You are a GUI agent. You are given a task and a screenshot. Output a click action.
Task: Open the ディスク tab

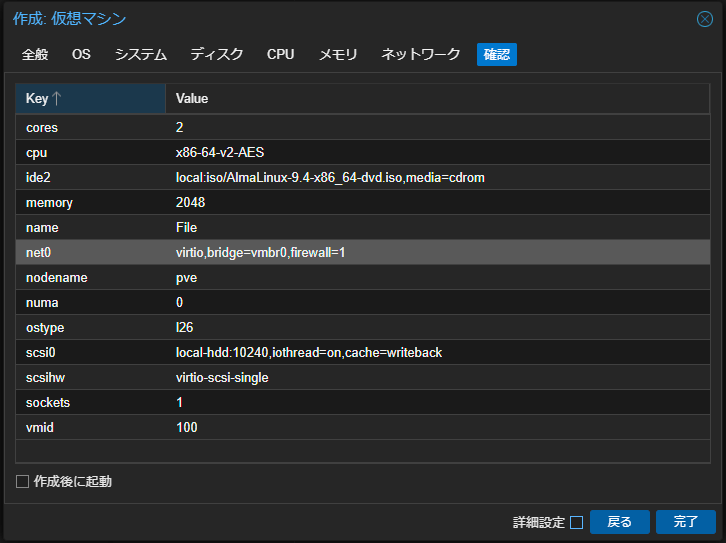[x=216, y=54]
